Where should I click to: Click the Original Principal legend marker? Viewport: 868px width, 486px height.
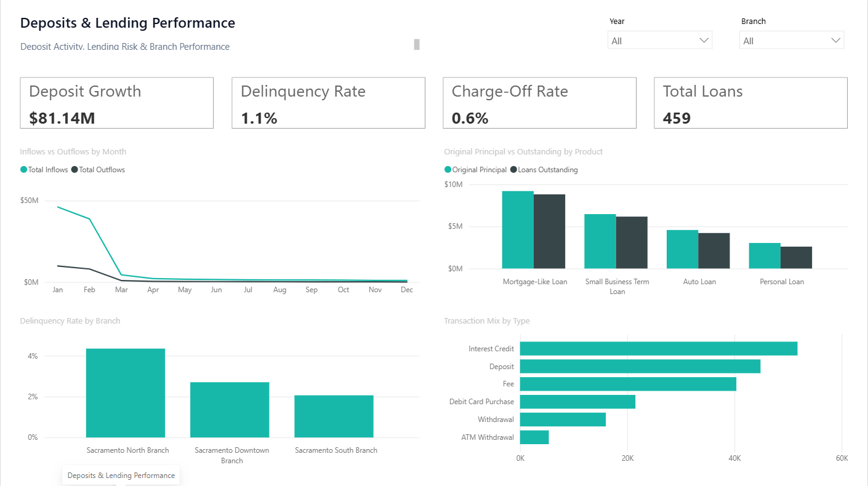[448, 170]
